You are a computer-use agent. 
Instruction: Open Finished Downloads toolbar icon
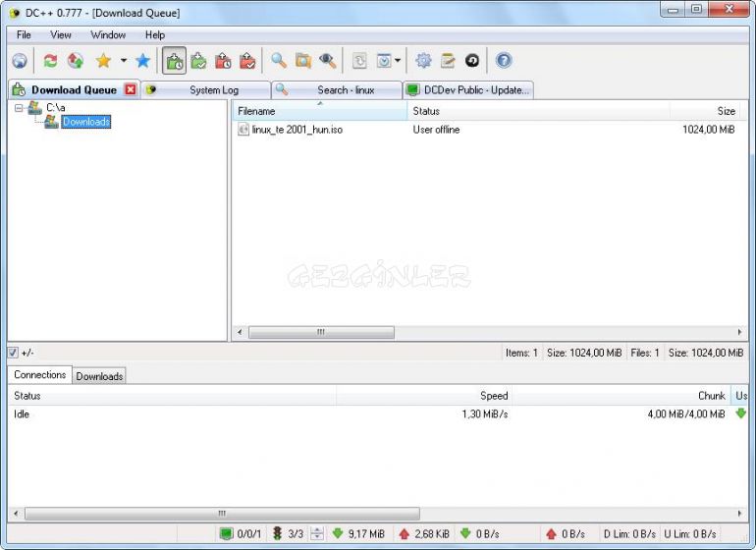[x=198, y=61]
